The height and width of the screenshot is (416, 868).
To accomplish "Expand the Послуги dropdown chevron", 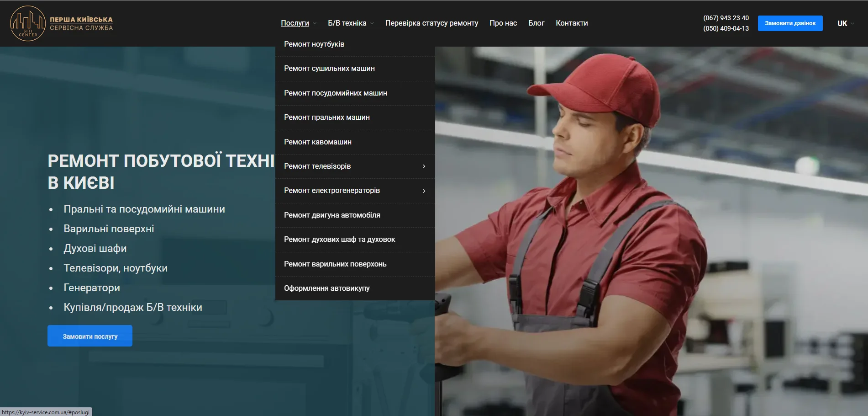I will pos(315,23).
